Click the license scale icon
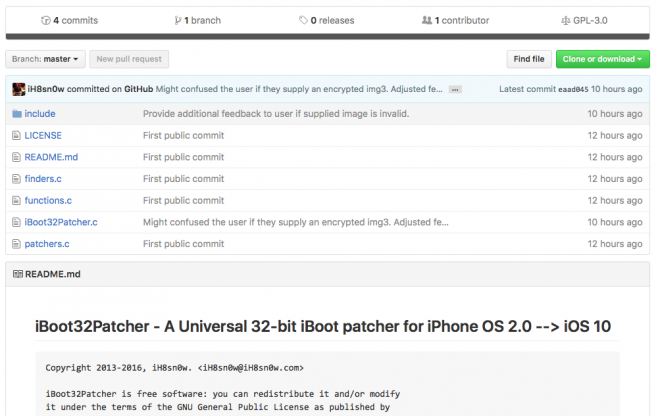 click(566, 20)
